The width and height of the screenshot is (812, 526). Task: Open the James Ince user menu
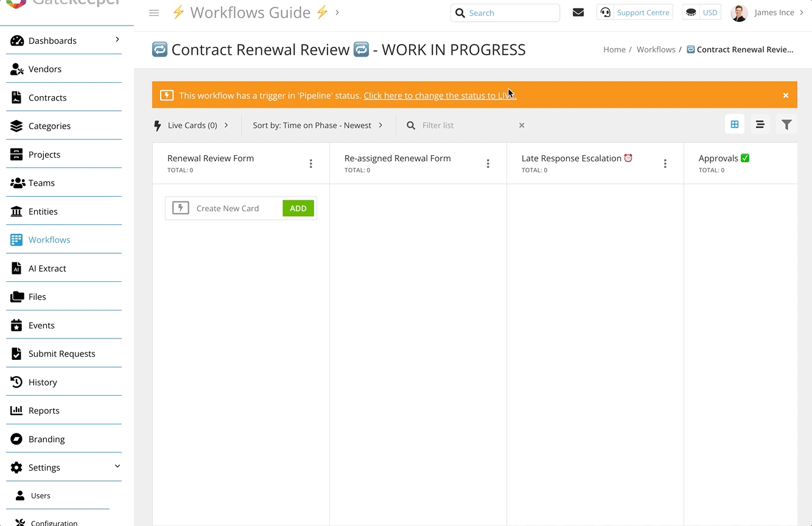(x=779, y=12)
